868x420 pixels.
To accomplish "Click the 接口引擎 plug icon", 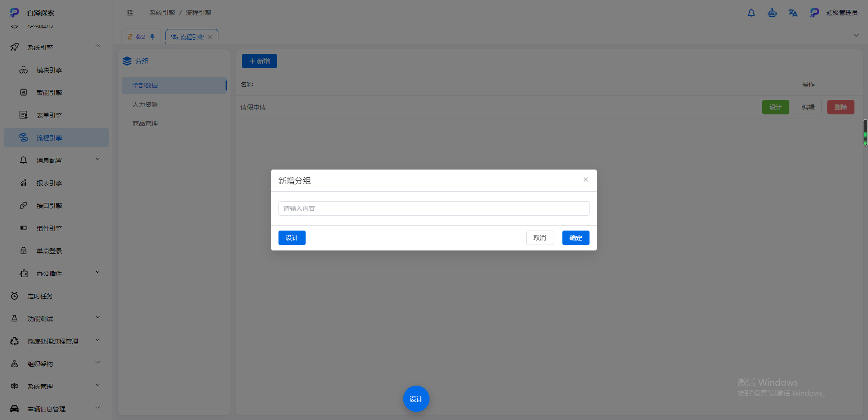I will [x=24, y=205].
